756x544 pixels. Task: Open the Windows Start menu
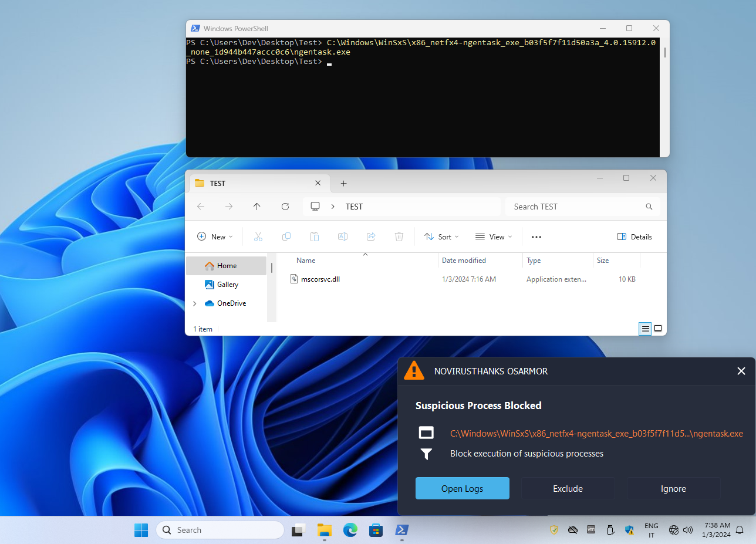(141, 530)
